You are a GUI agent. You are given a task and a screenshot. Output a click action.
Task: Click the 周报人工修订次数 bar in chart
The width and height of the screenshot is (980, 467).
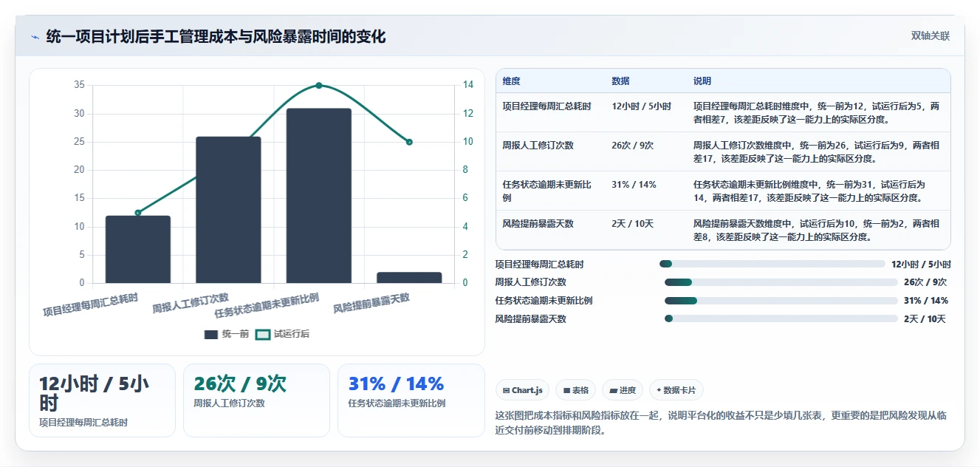tap(228, 210)
